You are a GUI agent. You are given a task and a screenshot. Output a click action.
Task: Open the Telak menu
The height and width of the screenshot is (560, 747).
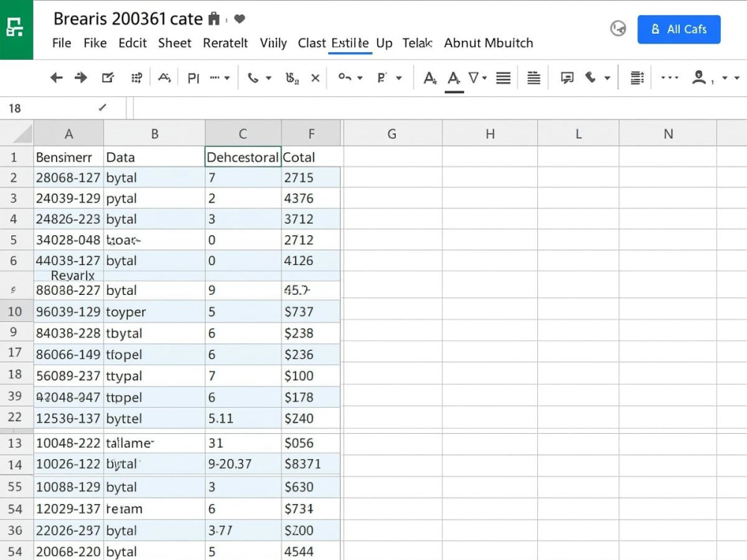(418, 43)
